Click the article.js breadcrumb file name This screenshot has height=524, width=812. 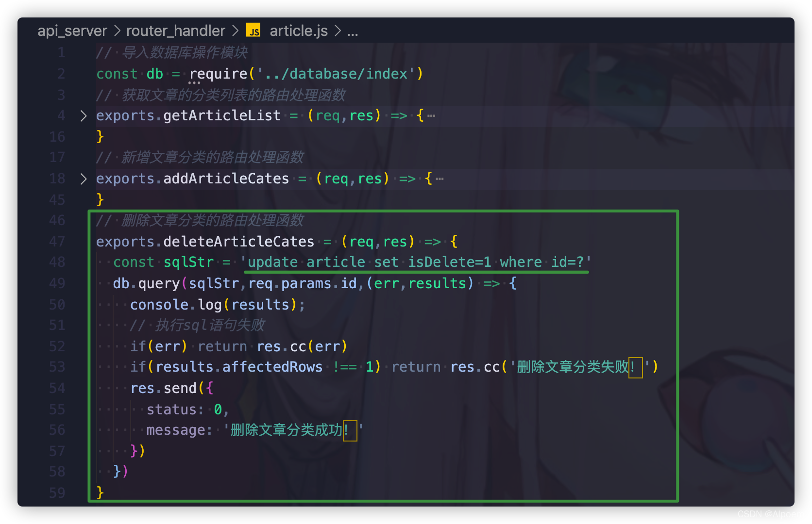pos(299,31)
